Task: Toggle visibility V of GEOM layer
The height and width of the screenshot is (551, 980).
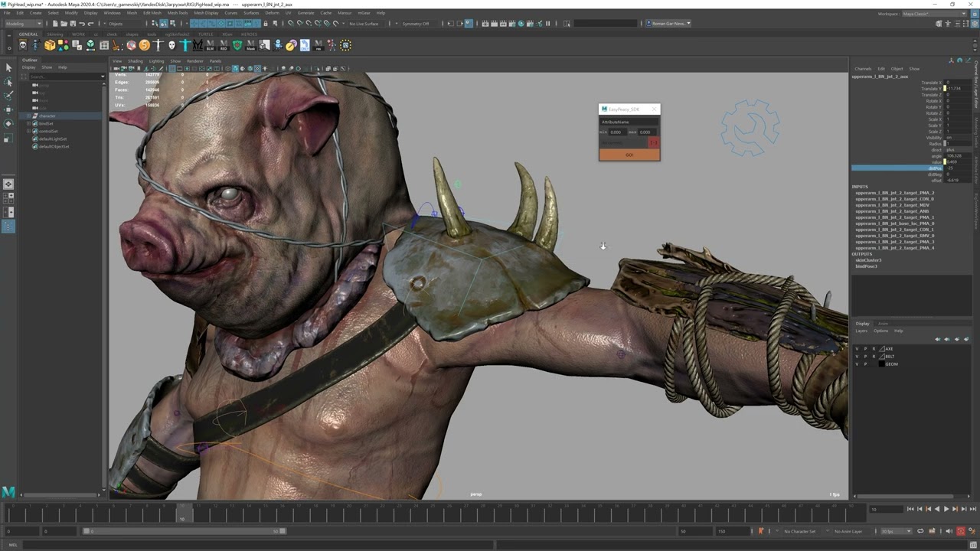Action: 857,364
